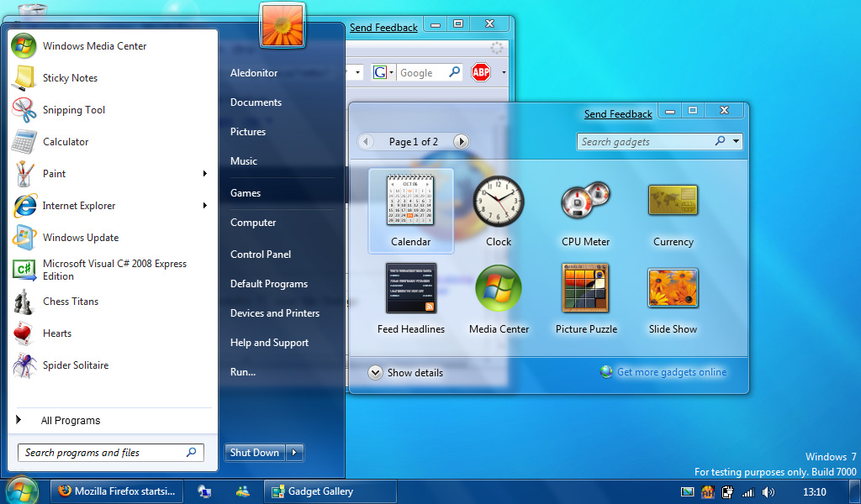This screenshot has height=504, width=861.
Task: Expand Show details in Gadget Gallery
Action: [x=406, y=373]
